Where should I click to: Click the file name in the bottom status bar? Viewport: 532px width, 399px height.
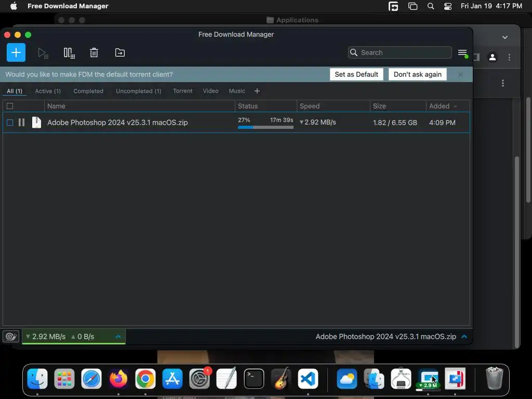386,337
